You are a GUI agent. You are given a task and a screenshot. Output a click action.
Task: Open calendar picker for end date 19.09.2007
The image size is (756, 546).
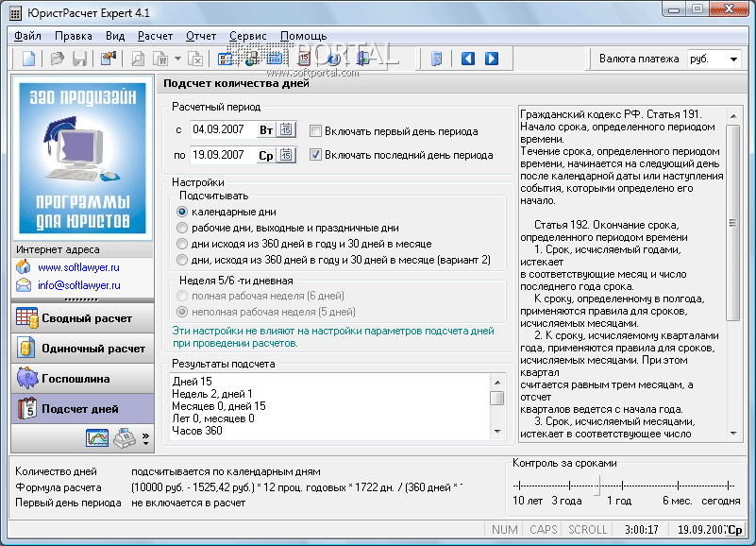pyautogui.click(x=286, y=155)
